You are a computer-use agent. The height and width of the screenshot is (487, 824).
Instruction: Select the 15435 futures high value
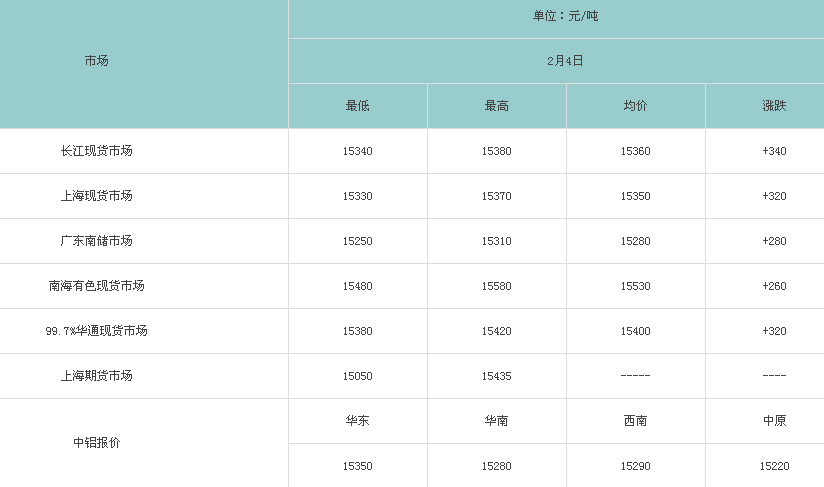[x=497, y=376]
